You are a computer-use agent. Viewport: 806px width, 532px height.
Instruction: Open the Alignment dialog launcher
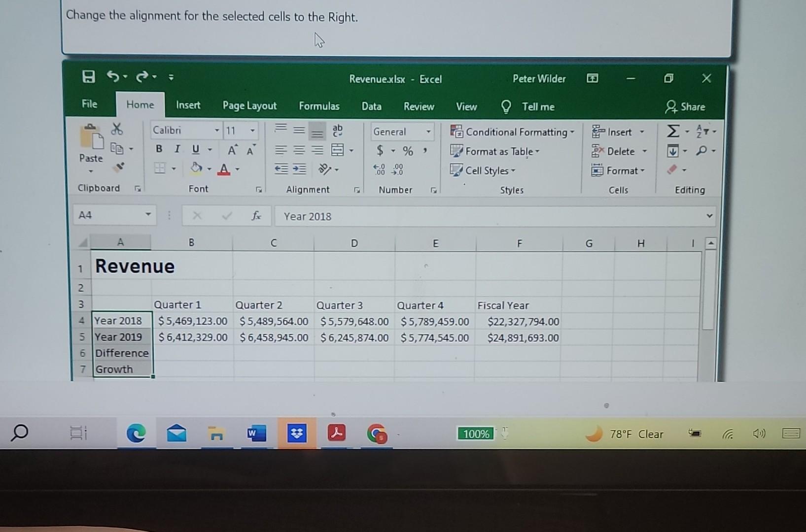point(356,190)
